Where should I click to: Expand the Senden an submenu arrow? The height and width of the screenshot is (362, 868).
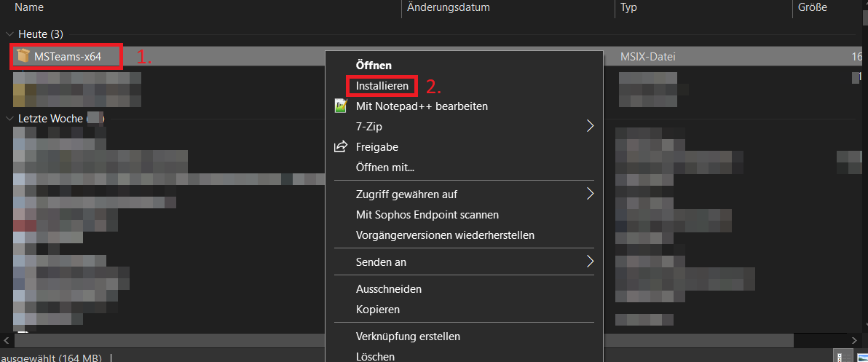[590, 261]
